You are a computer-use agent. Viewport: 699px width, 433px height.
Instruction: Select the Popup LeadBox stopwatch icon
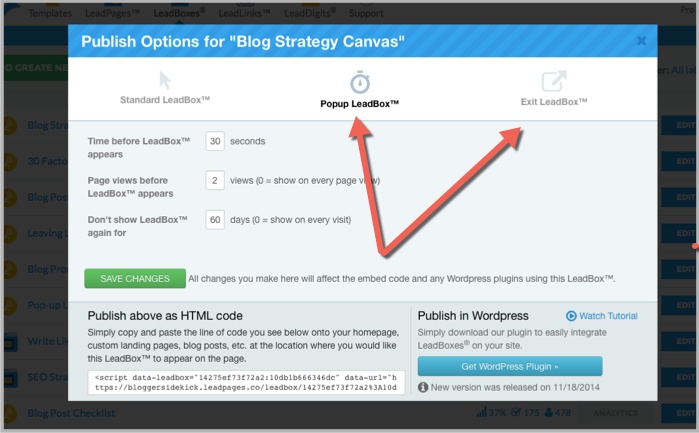click(360, 82)
